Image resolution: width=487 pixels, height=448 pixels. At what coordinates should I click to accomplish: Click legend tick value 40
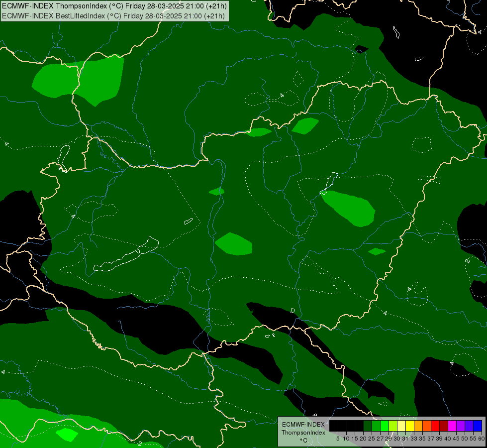[448, 439]
